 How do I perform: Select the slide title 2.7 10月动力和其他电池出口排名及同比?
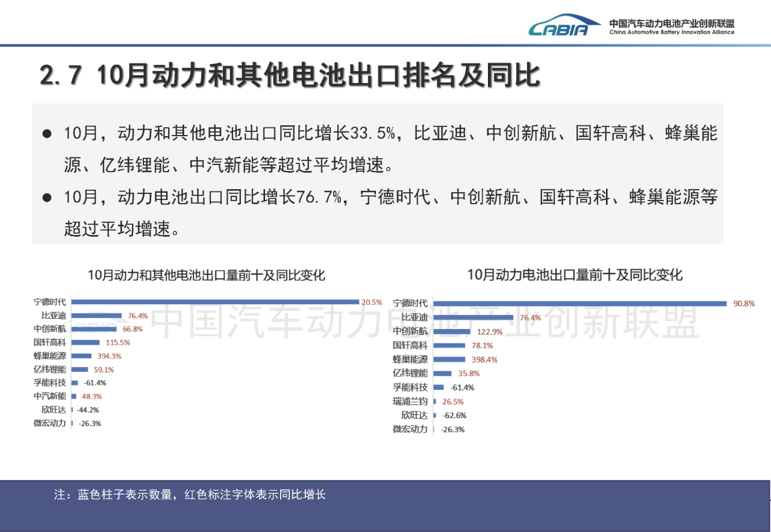pos(289,77)
